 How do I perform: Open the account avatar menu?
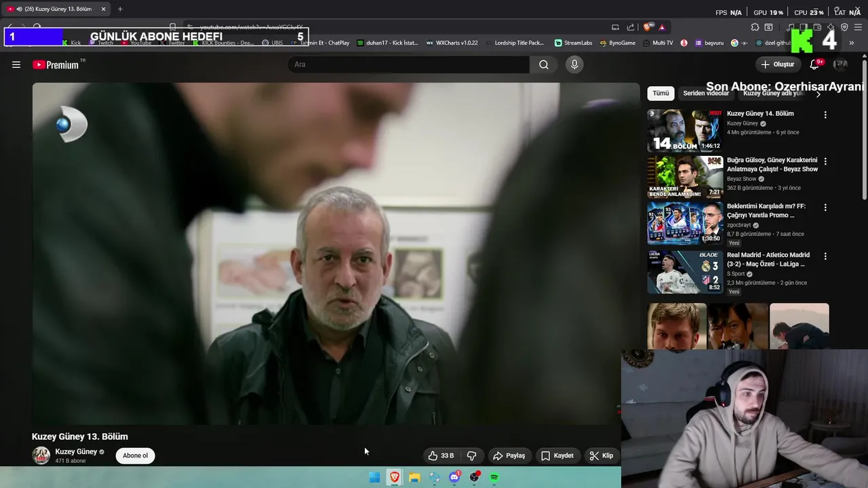[840, 64]
